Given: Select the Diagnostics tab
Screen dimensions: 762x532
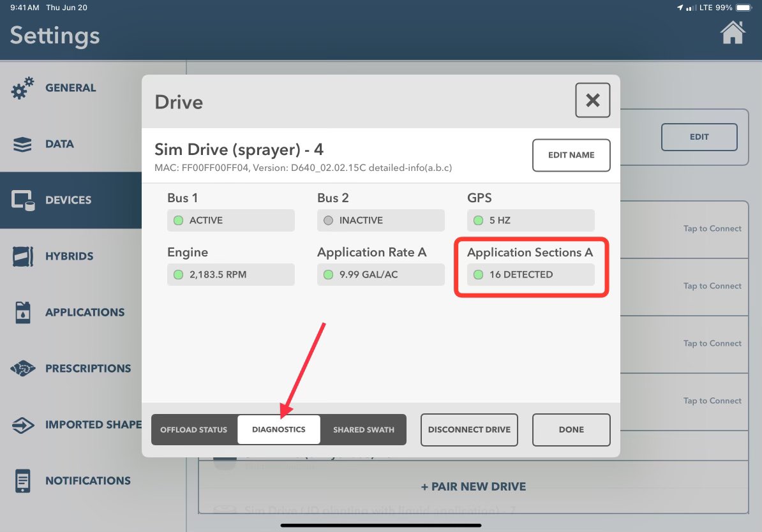Looking at the screenshot, I should (x=278, y=429).
